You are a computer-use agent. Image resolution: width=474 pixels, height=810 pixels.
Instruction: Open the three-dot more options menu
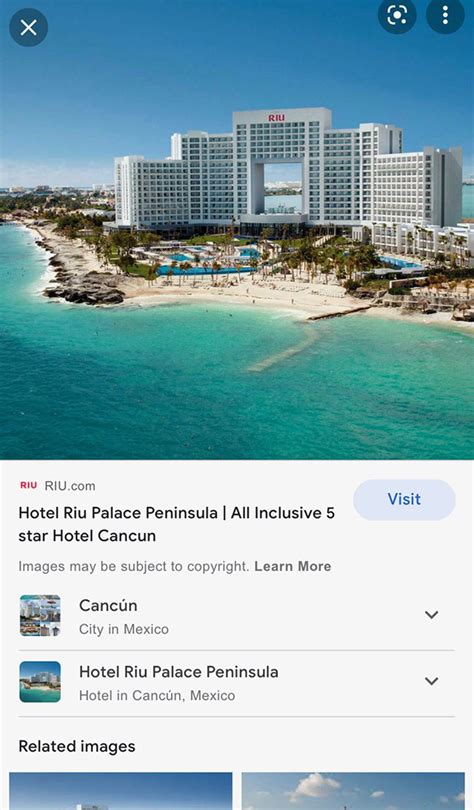[x=445, y=15]
